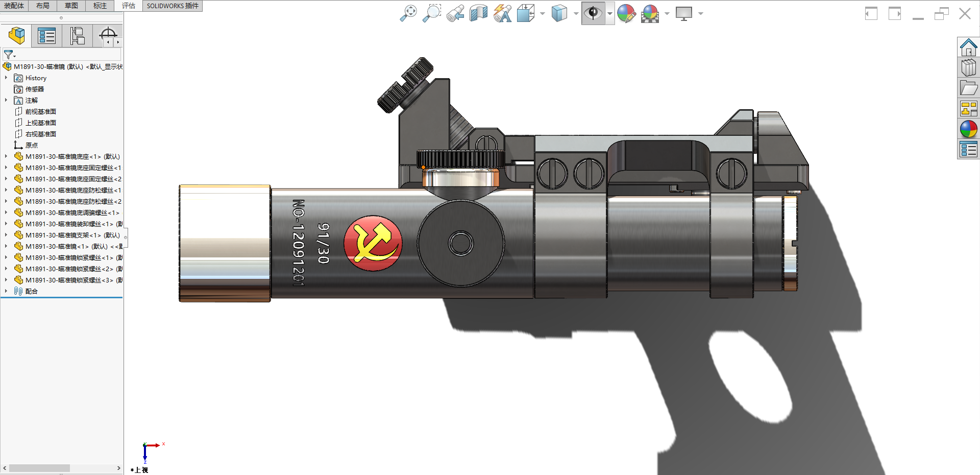Select the 传感器 folder
Screen dimensions: 980x475
tap(29, 89)
